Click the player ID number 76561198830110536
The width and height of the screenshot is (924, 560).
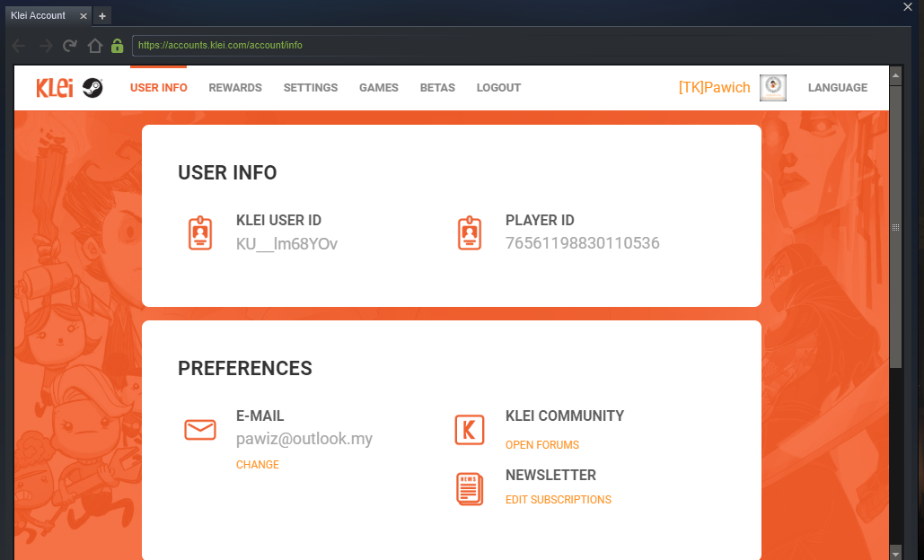(582, 243)
